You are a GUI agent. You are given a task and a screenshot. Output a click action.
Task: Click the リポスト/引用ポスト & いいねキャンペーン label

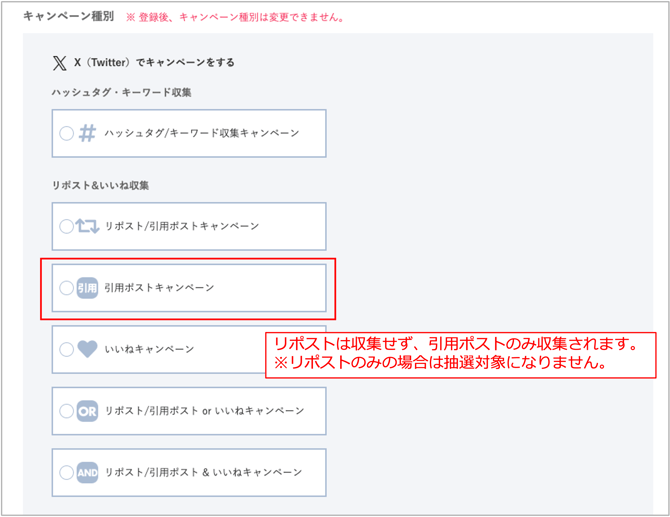point(203,473)
